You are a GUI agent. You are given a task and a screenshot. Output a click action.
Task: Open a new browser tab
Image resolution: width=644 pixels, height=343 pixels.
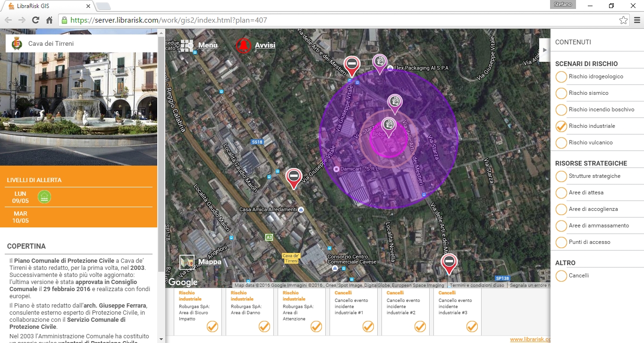pos(103,6)
